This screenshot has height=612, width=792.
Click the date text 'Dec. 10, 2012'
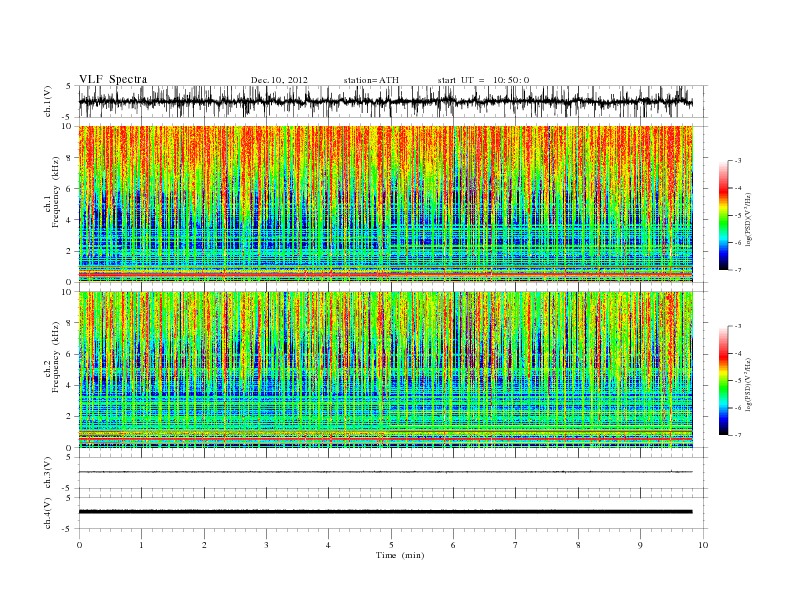[279, 80]
